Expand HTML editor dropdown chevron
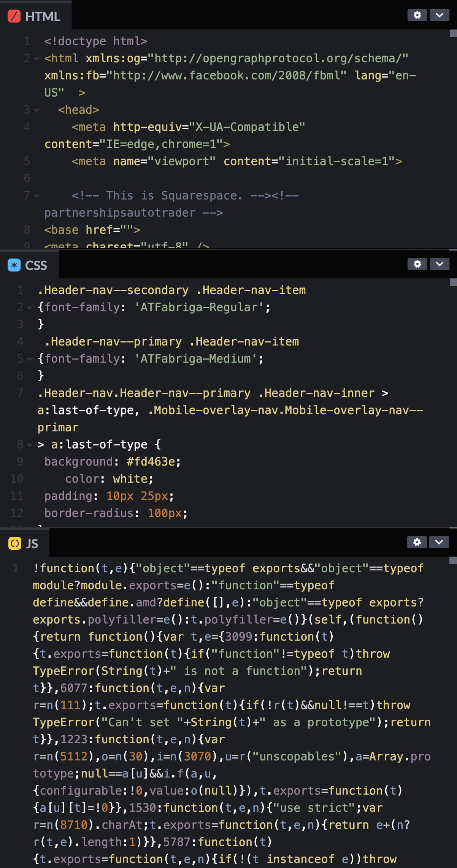 click(x=440, y=15)
